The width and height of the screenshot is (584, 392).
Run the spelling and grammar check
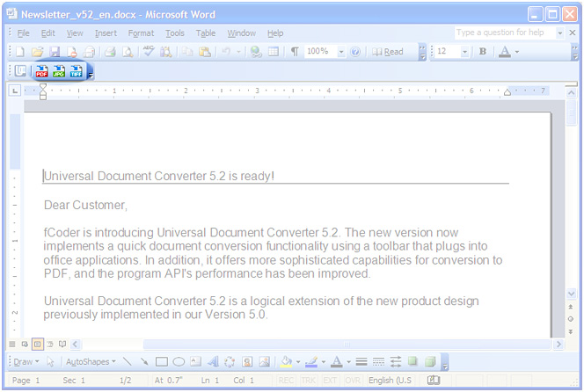pos(149,51)
